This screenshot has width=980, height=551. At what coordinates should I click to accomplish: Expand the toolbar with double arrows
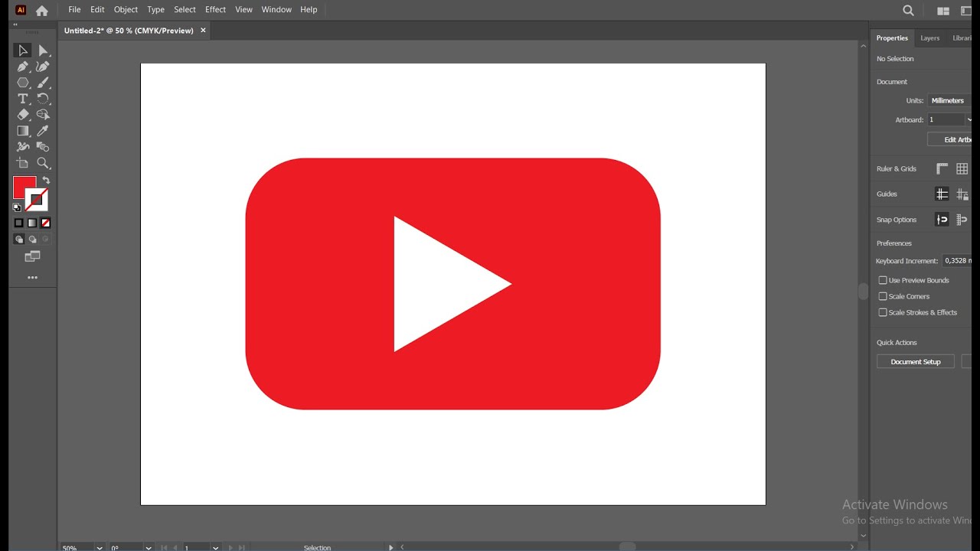(15, 25)
